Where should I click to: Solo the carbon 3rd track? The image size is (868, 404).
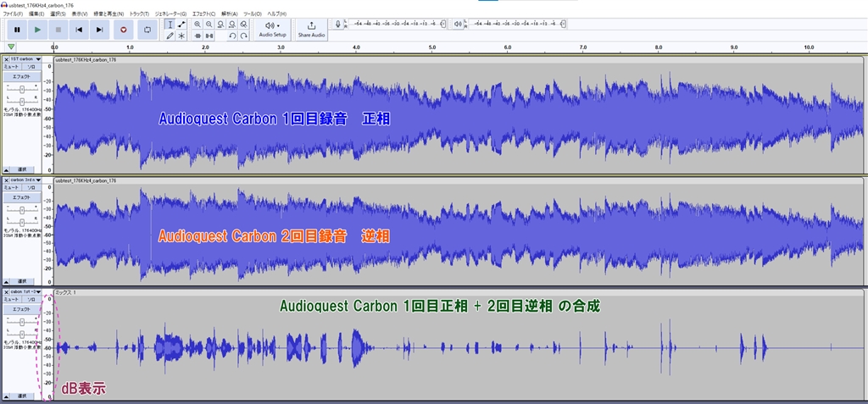coord(31,187)
